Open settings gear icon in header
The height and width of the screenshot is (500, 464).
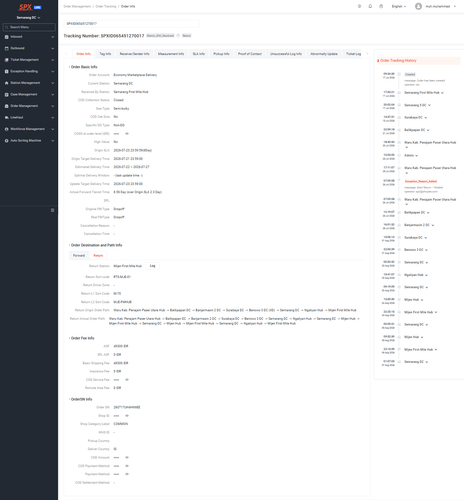[x=359, y=6]
